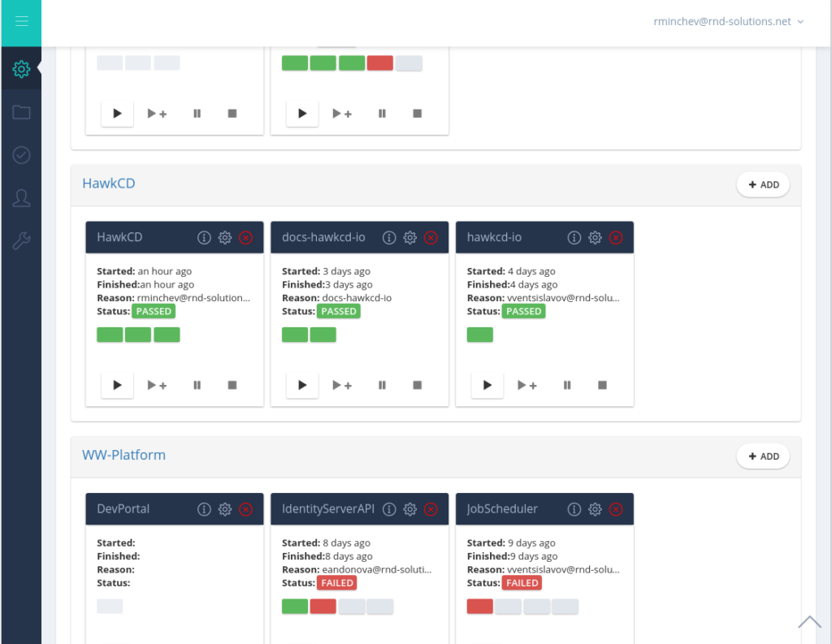View info for IdentityServerAPI pipeline

389,508
